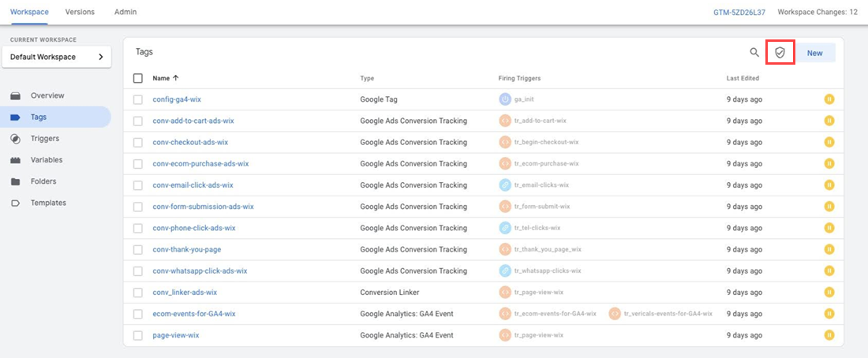The height and width of the screenshot is (358, 868).
Task: Check the box for conv-ecom-purchase-ads-wix
Action: (138, 164)
